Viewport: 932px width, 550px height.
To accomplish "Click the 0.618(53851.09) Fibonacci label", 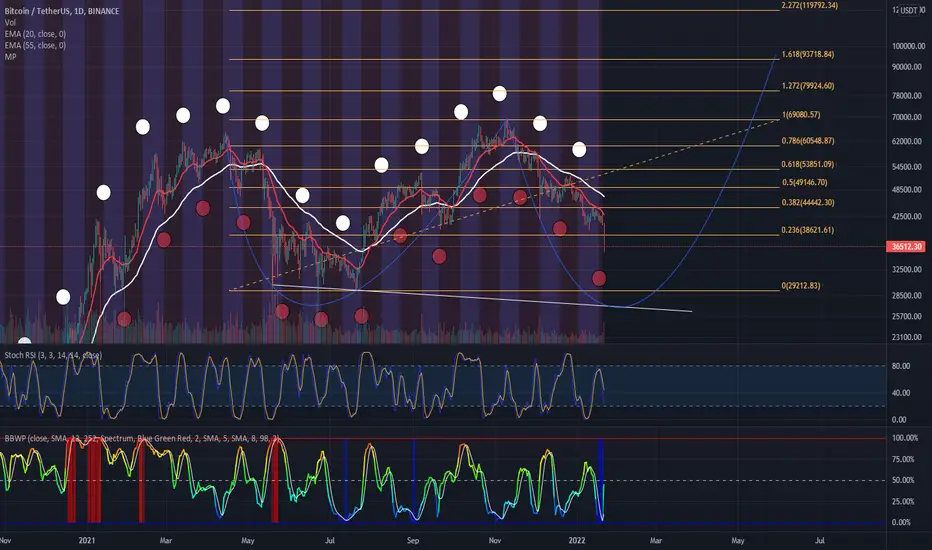I will point(807,164).
